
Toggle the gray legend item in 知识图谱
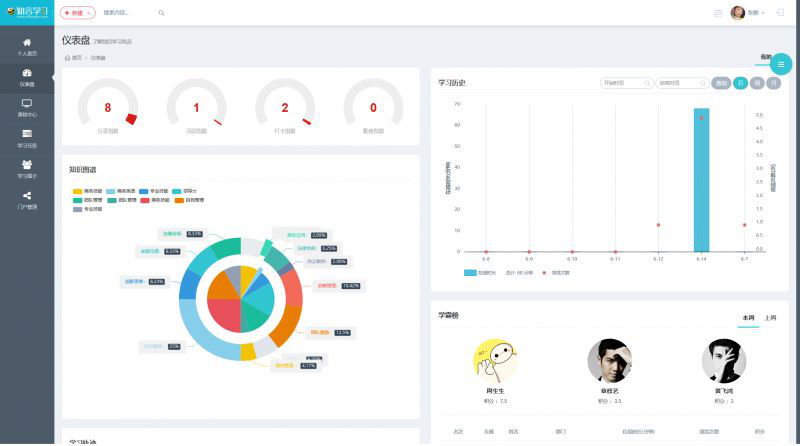click(x=88, y=209)
